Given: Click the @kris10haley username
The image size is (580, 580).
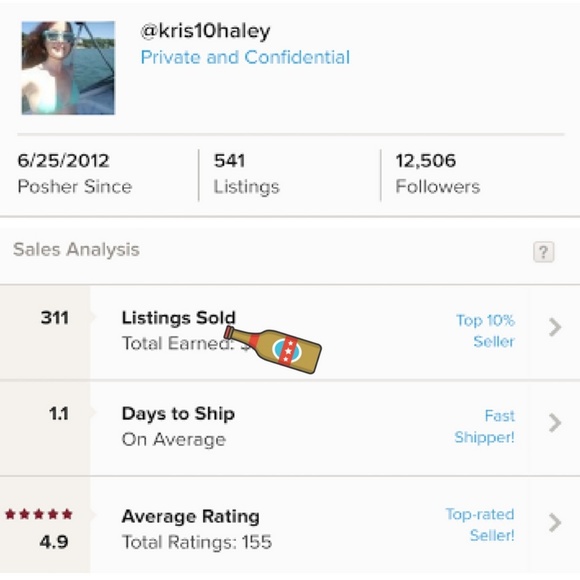Looking at the screenshot, I should click(205, 31).
